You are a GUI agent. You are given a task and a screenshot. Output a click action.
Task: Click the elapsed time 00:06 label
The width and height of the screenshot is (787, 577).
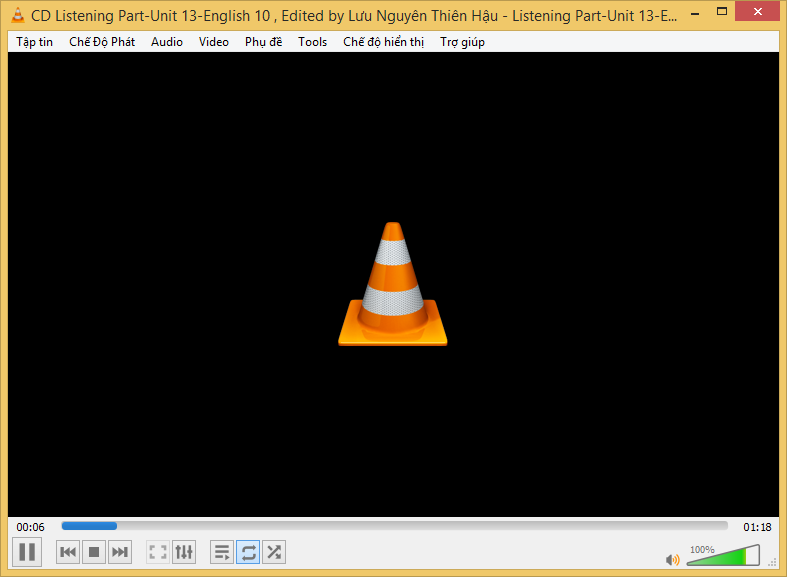(x=30, y=527)
